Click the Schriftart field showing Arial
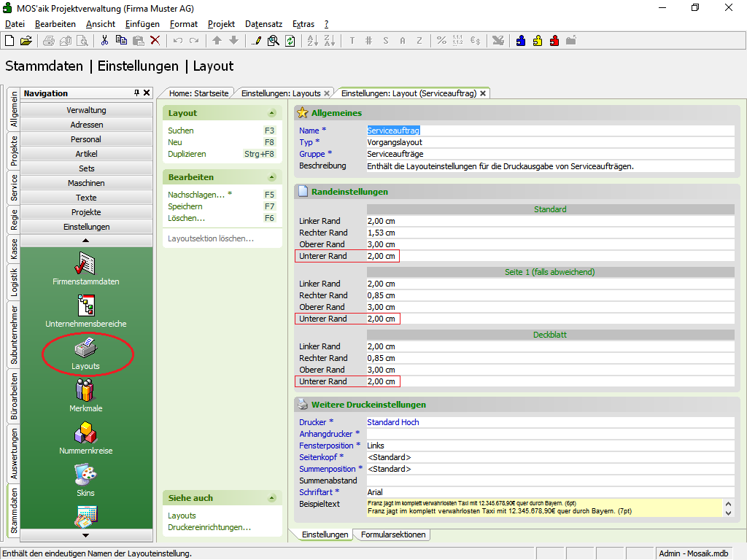The image size is (747, 560). 550,492
